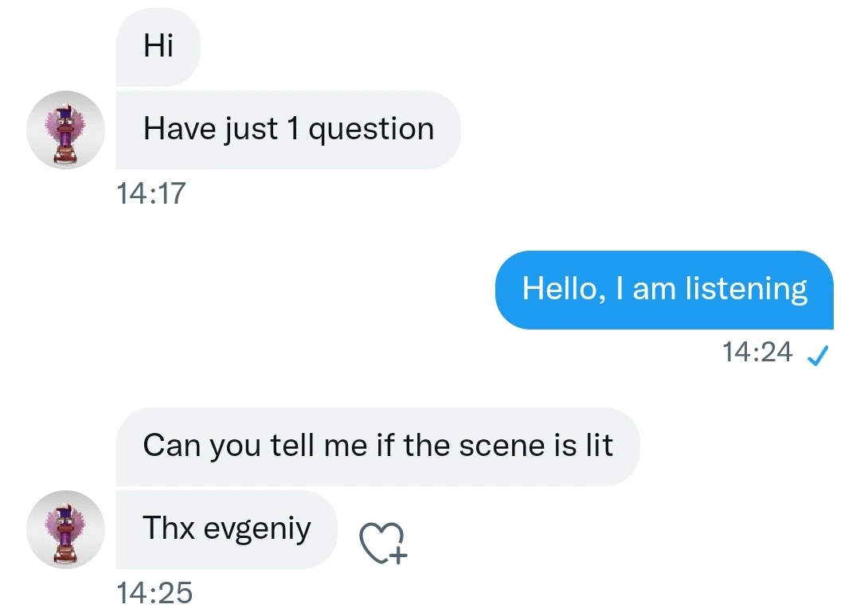The width and height of the screenshot is (860, 616).
Task: Select the 'Thx evgeniy' message bubble
Action: click(226, 529)
